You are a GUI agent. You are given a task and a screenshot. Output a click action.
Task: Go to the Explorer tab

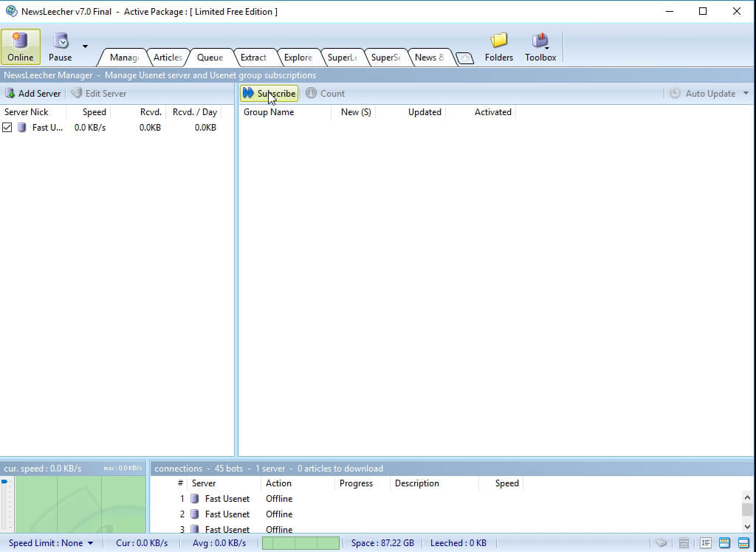(x=298, y=58)
